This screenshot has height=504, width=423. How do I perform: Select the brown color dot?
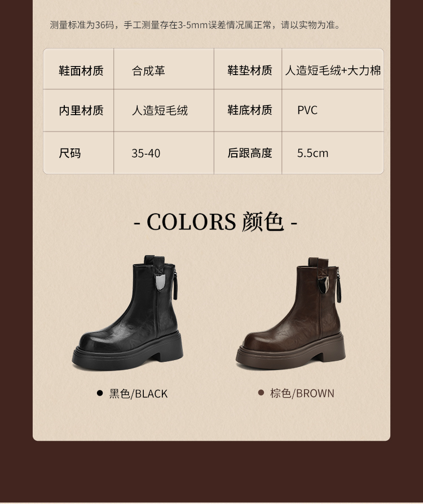261,392
